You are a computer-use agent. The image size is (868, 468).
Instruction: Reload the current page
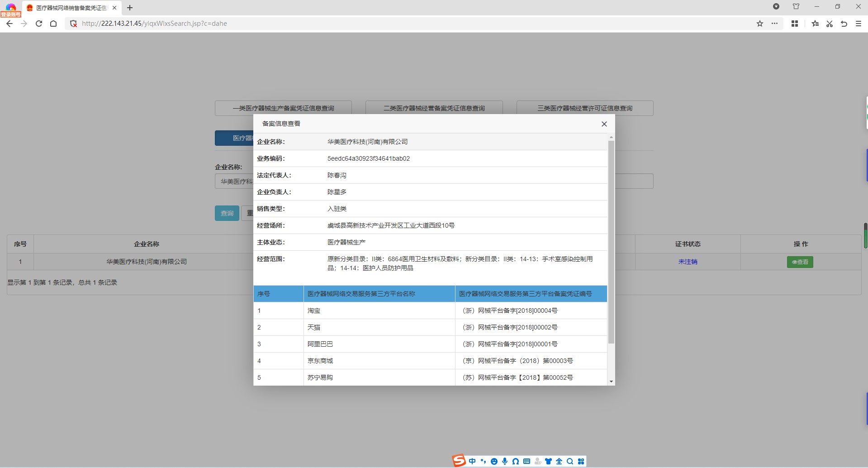click(39, 24)
